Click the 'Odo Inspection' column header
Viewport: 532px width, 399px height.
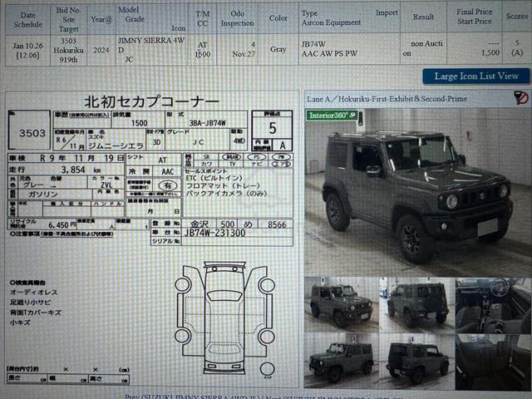click(x=237, y=18)
